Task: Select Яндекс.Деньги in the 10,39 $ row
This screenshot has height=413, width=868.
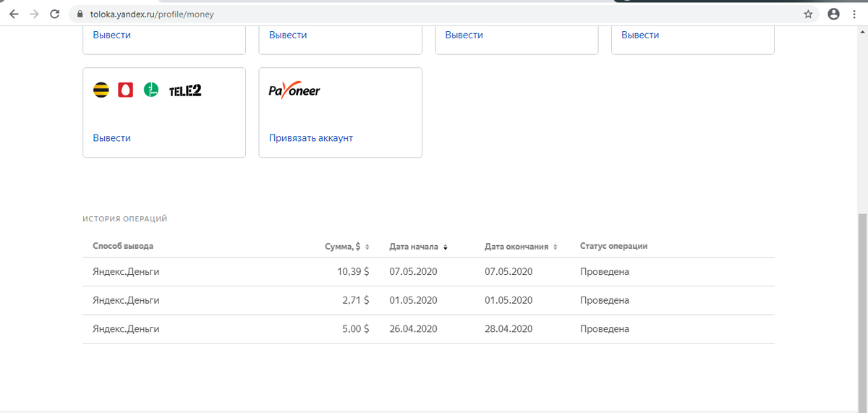Action: pyautogui.click(x=126, y=272)
